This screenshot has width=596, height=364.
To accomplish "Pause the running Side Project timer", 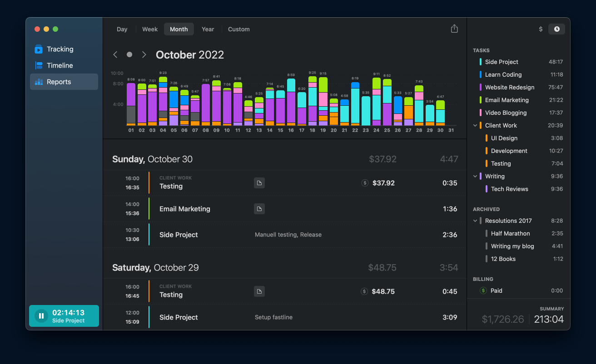I will pos(41,316).
